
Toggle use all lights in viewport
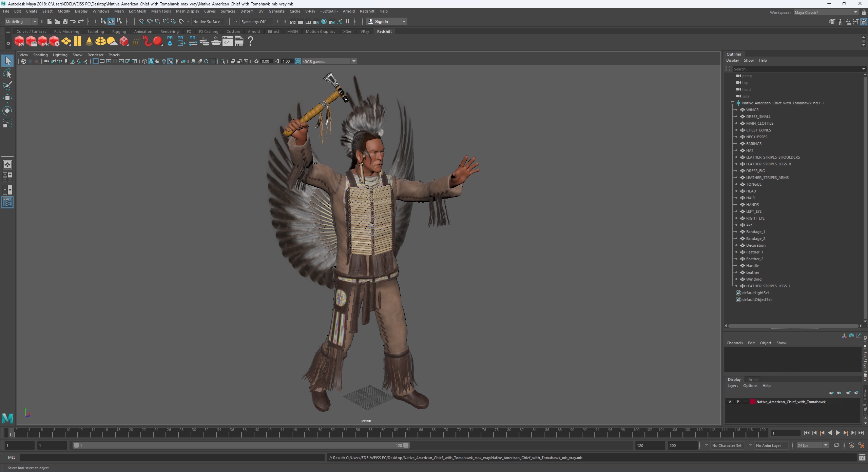pos(177,61)
